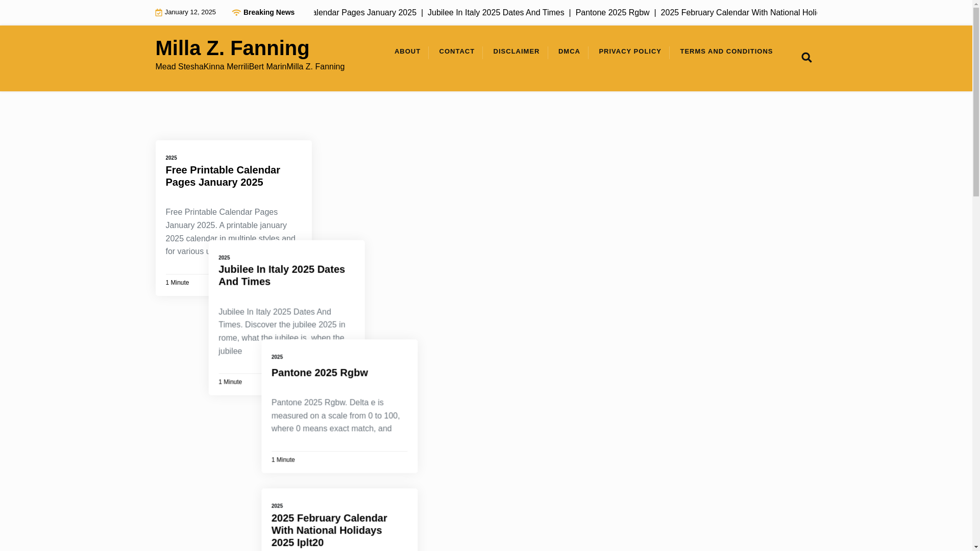Click the site tagline Mead SteshaKinna Merrili text
Screen dimensions: 980x551
pos(250,67)
